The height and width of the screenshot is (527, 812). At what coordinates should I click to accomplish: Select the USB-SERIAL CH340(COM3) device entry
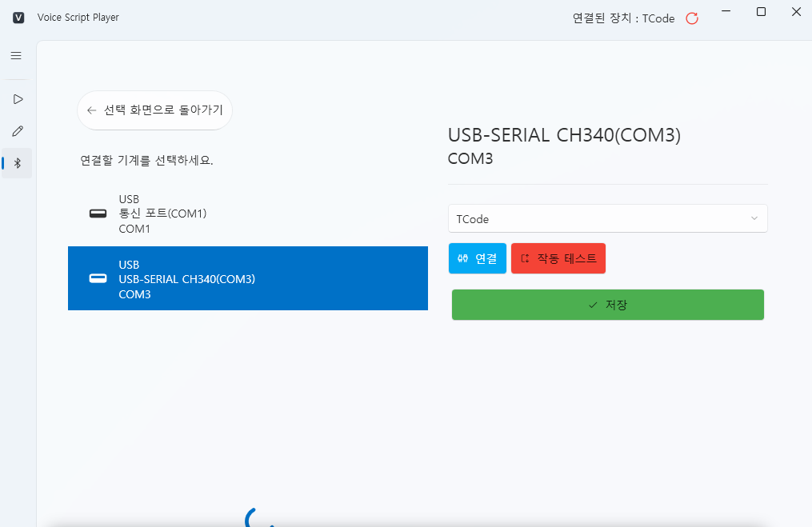tap(248, 278)
